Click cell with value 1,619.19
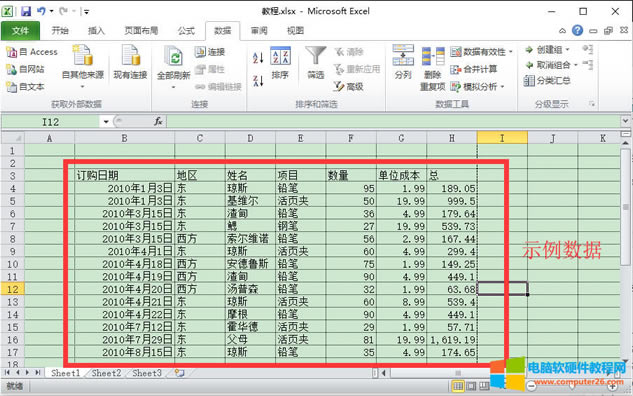 (x=452, y=339)
